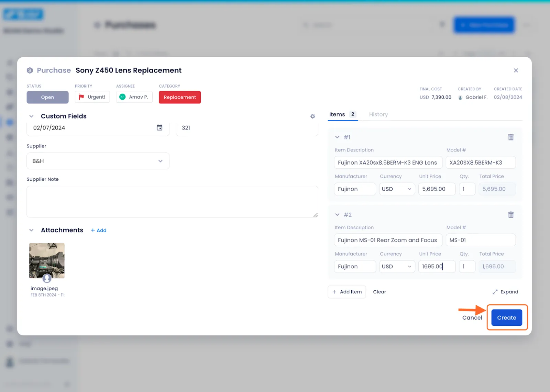The image size is (550, 392).
Task: Click the Create button
Action: click(x=507, y=317)
